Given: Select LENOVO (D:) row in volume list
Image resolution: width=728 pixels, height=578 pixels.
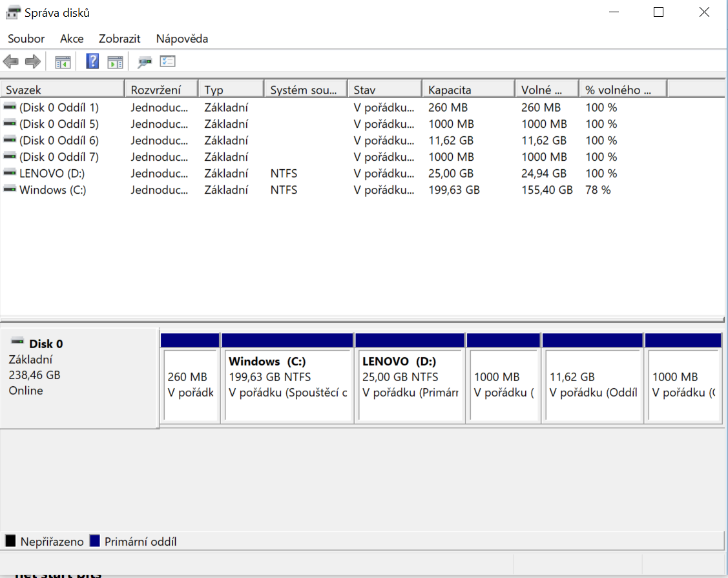Looking at the screenshot, I should (52, 173).
